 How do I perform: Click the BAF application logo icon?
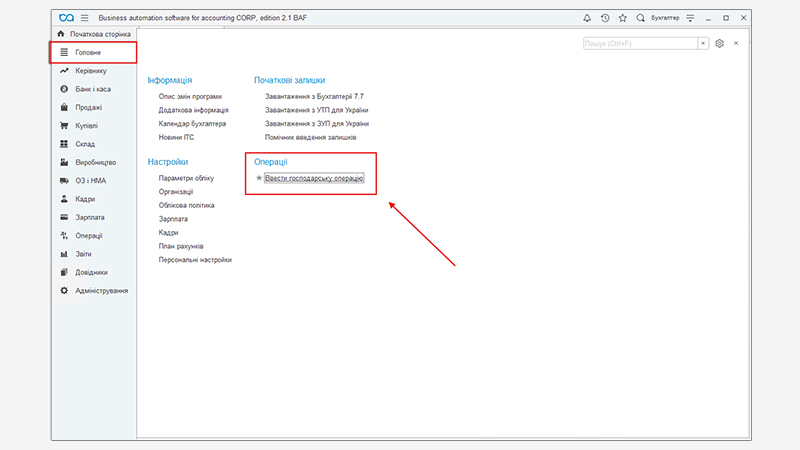tap(66, 18)
